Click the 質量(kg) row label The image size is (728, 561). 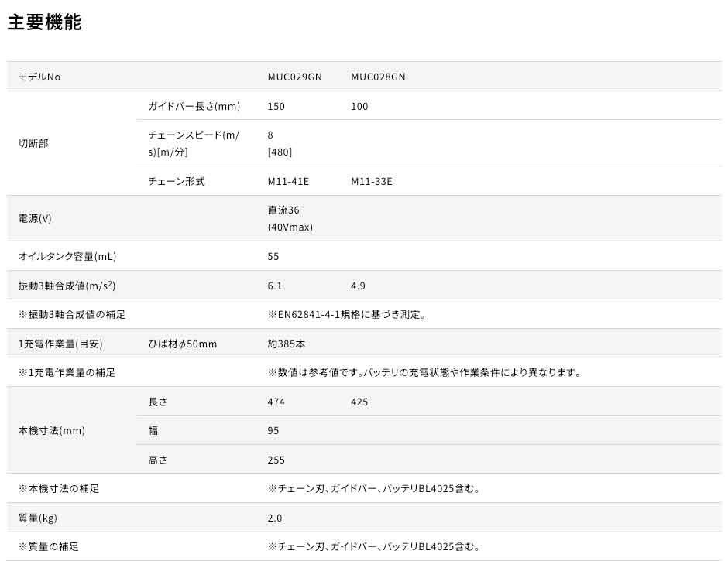pos(38,518)
